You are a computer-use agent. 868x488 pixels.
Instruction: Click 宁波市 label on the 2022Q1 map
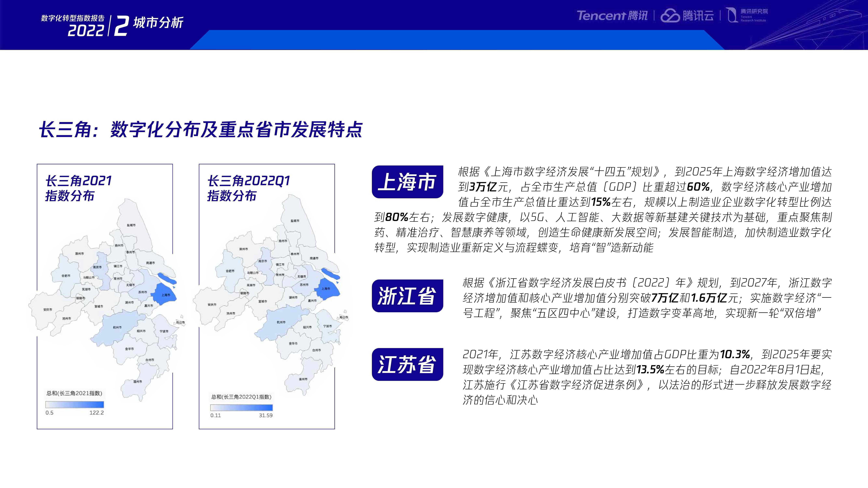click(327, 326)
